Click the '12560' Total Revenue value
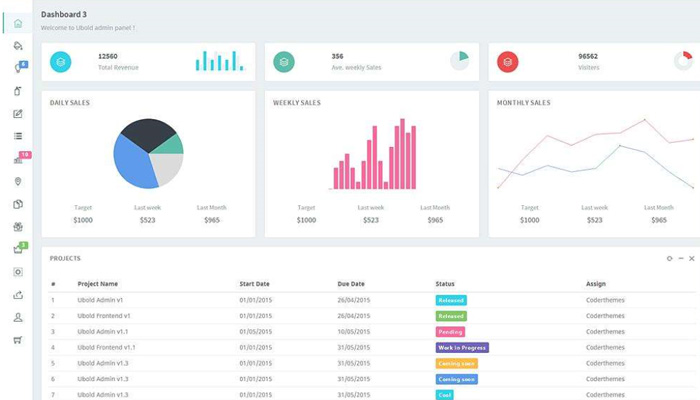 108,56
